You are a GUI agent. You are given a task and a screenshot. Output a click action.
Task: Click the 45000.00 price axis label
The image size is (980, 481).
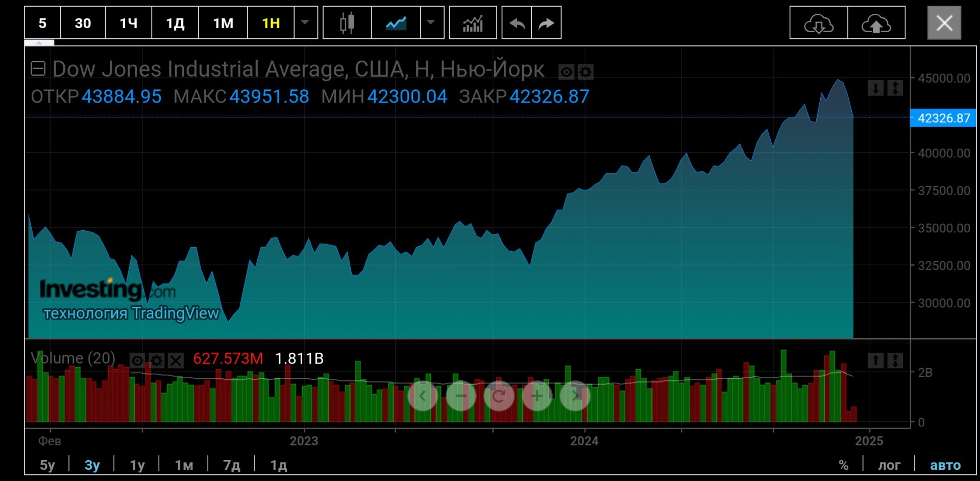coord(944,78)
